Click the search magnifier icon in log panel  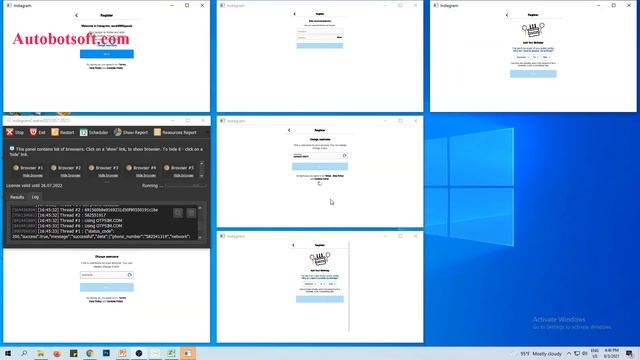178,213
